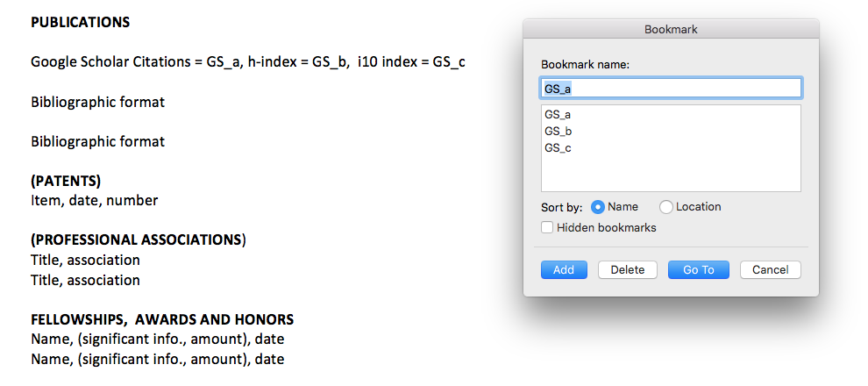Click the FELLOWSHIPS, AWARDS AND HONORS heading
The image size is (868, 386).
(162, 319)
